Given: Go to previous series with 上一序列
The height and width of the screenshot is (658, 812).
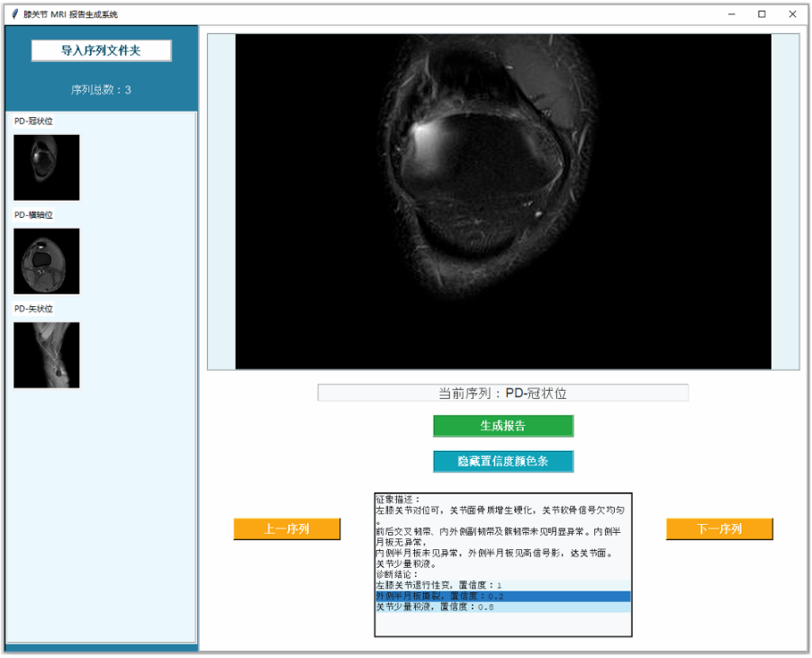Looking at the screenshot, I should tap(286, 529).
